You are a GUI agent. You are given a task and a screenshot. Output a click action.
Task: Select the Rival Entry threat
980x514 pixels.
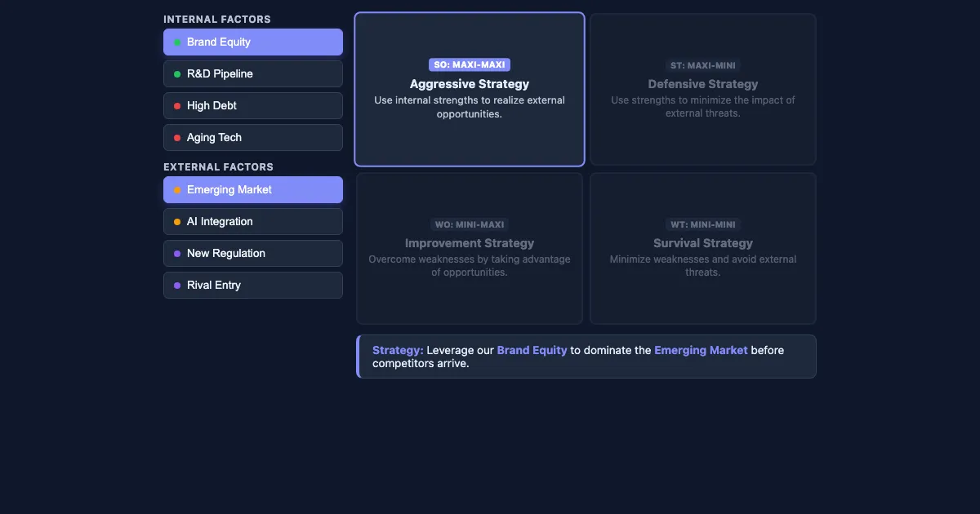point(253,285)
